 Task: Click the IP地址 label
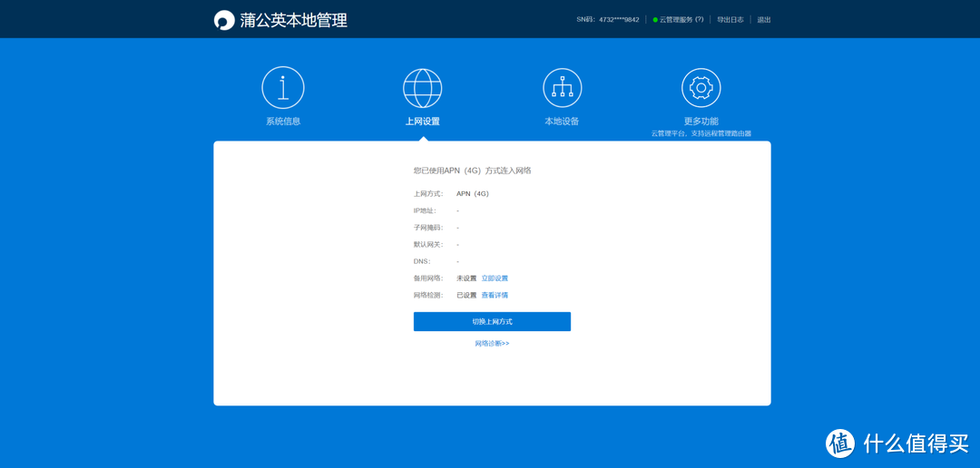tap(425, 210)
